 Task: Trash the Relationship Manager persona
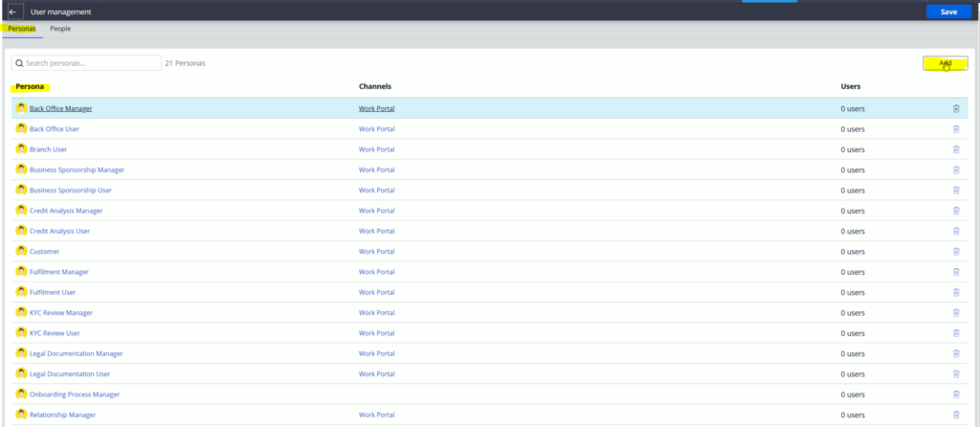pos(955,415)
